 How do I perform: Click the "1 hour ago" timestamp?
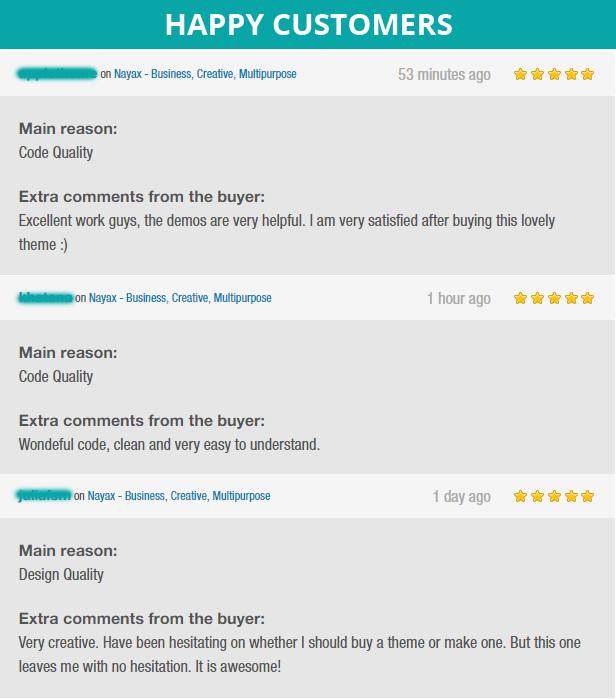click(458, 299)
